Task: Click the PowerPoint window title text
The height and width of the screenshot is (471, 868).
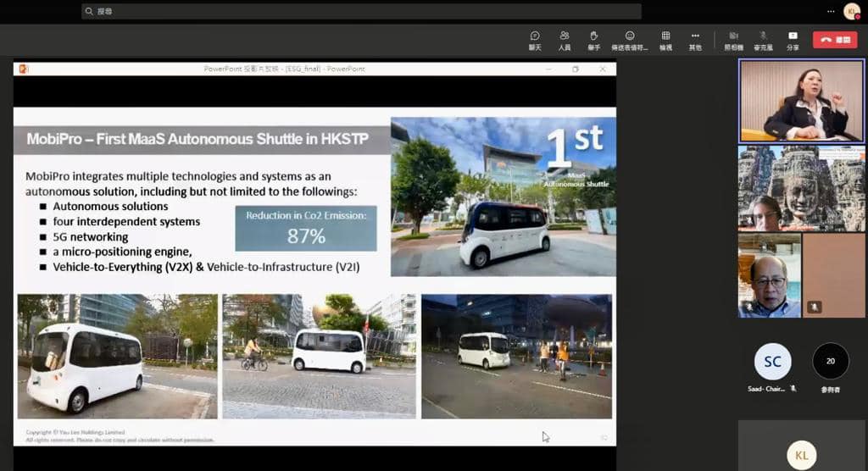Action: pyautogui.click(x=285, y=69)
